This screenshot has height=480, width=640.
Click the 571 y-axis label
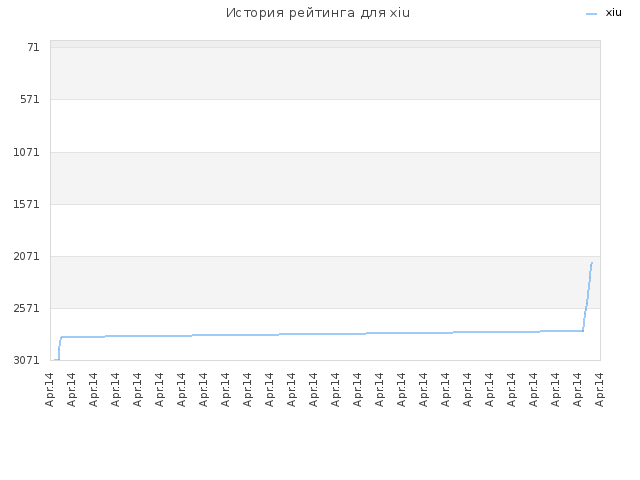30,100
